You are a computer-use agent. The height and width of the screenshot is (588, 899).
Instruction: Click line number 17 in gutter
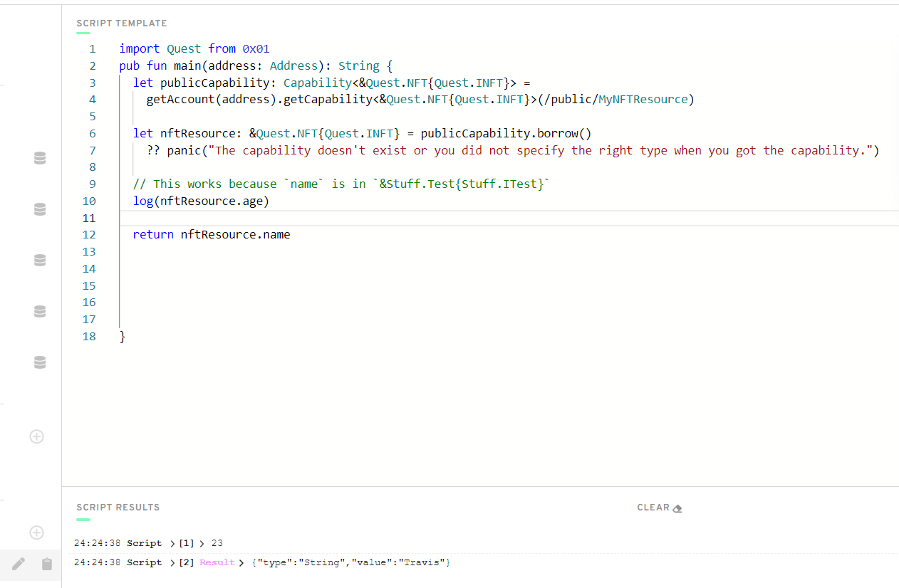tap(89, 320)
